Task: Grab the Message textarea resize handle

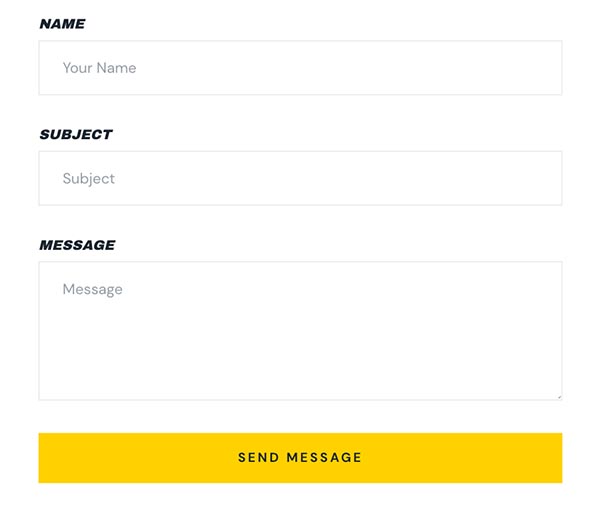Action: click(x=558, y=396)
